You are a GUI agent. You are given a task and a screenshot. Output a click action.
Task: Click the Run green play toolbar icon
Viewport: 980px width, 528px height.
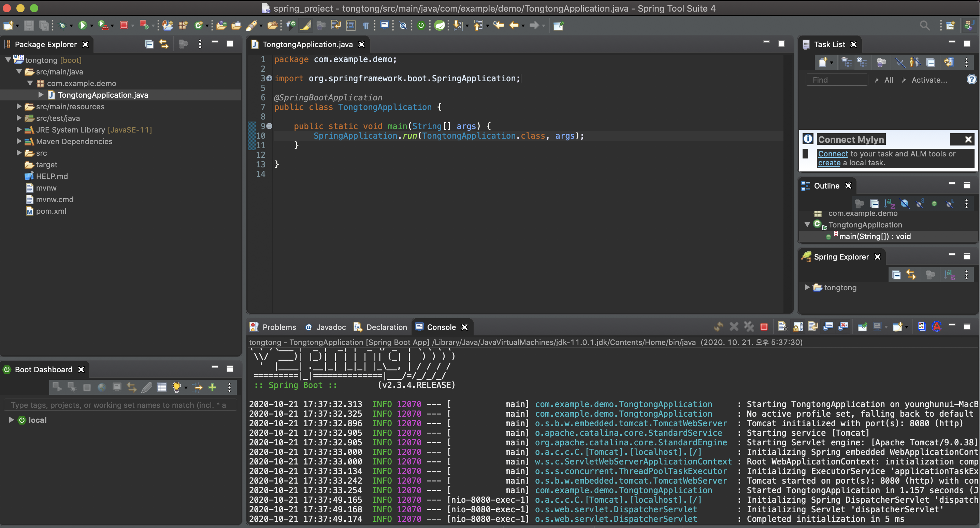tap(82, 26)
